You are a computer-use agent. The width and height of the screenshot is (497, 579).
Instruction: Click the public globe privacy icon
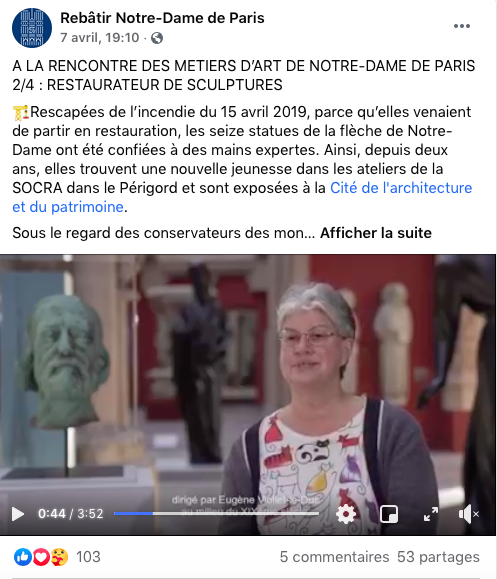(x=157, y=38)
